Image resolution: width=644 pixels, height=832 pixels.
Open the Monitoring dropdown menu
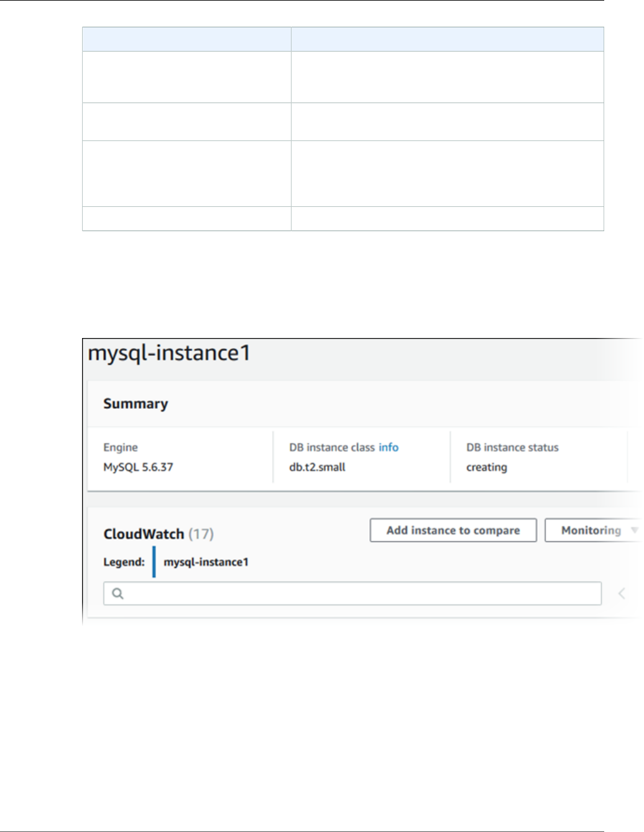click(x=591, y=530)
